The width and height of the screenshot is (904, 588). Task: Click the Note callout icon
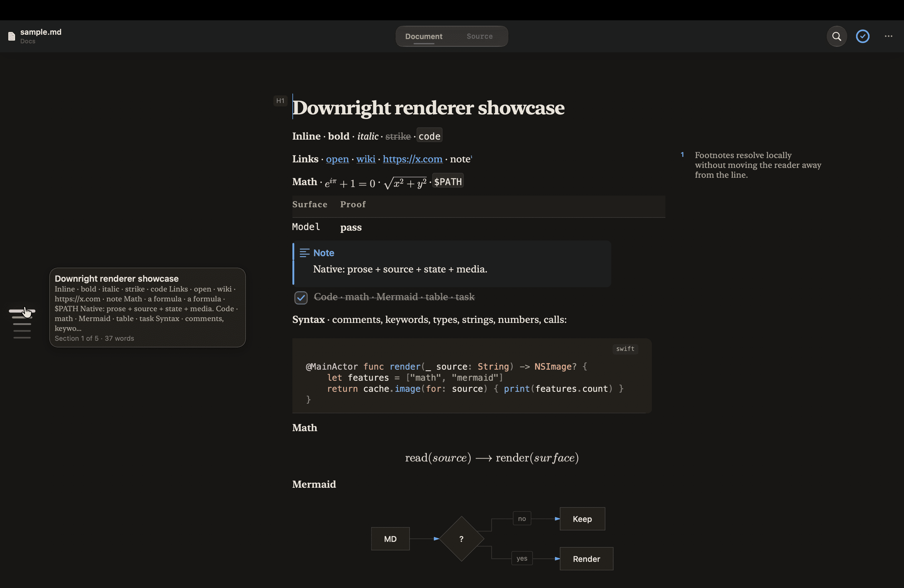point(305,253)
